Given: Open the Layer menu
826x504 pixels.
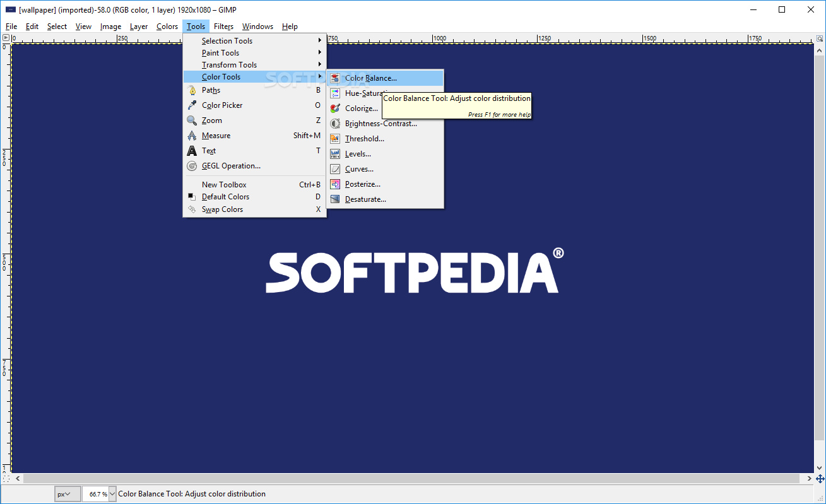Looking at the screenshot, I should tap(139, 26).
